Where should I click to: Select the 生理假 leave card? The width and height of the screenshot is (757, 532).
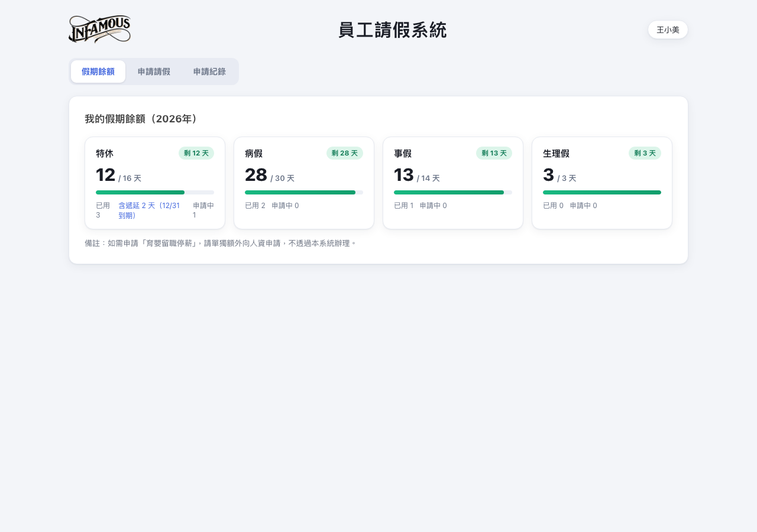click(602, 183)
